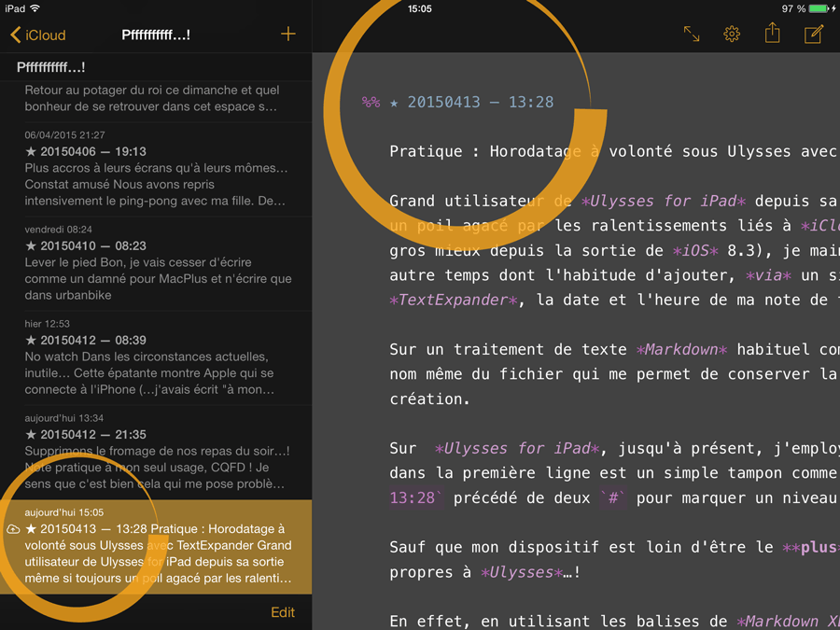Screen dimensions: 840x630
Task: Open the share/export icon
Action: 772,34
